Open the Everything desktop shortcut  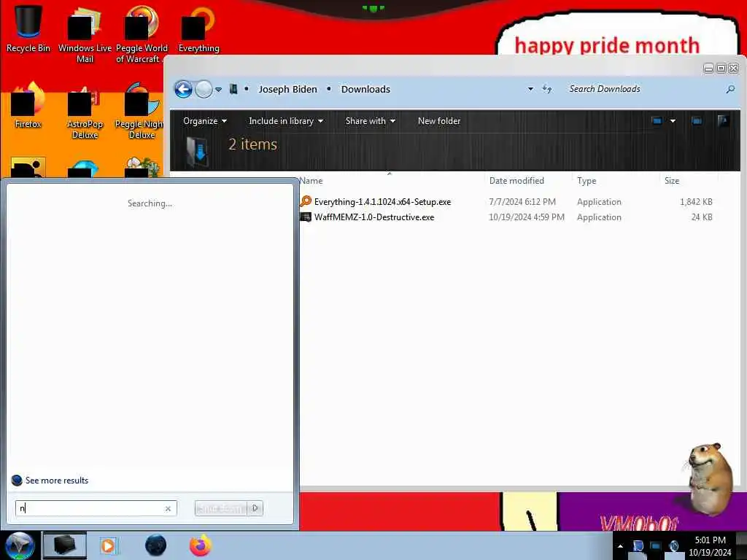(x=198, y=28)
